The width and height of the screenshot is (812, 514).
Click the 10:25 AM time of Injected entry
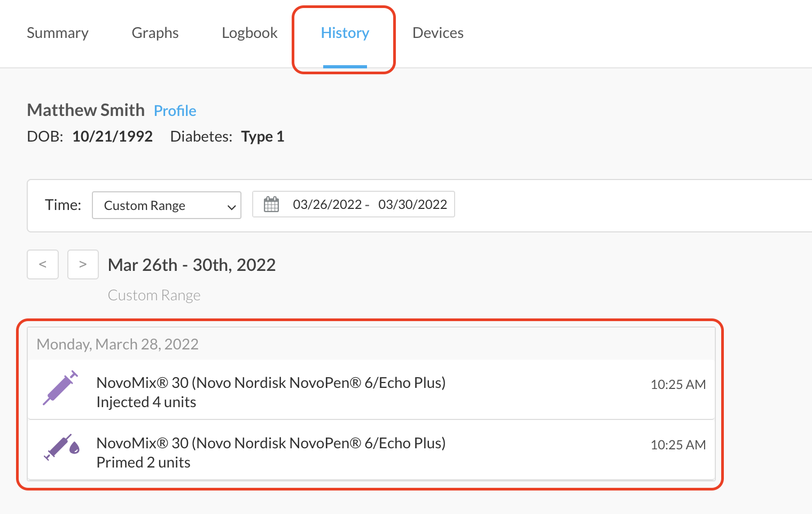pos(678,385)
